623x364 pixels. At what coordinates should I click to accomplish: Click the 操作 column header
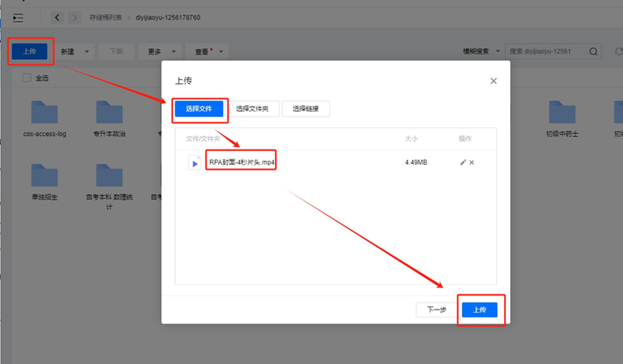point(465,138)
